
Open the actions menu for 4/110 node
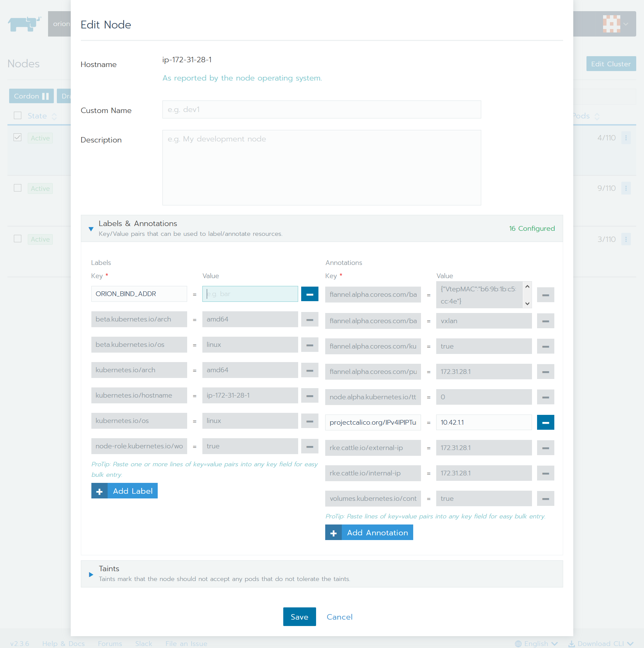coord(626,138)
